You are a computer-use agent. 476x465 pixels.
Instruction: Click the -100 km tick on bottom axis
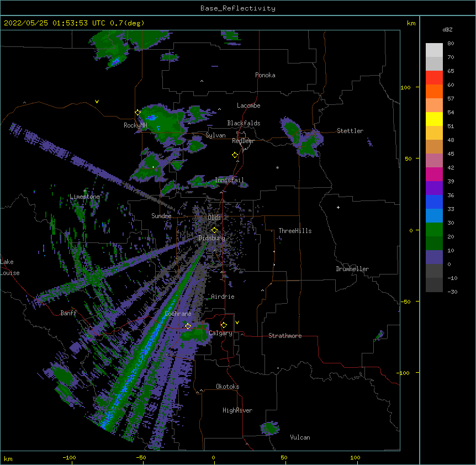pyautogui.click(x=69, y=457)
